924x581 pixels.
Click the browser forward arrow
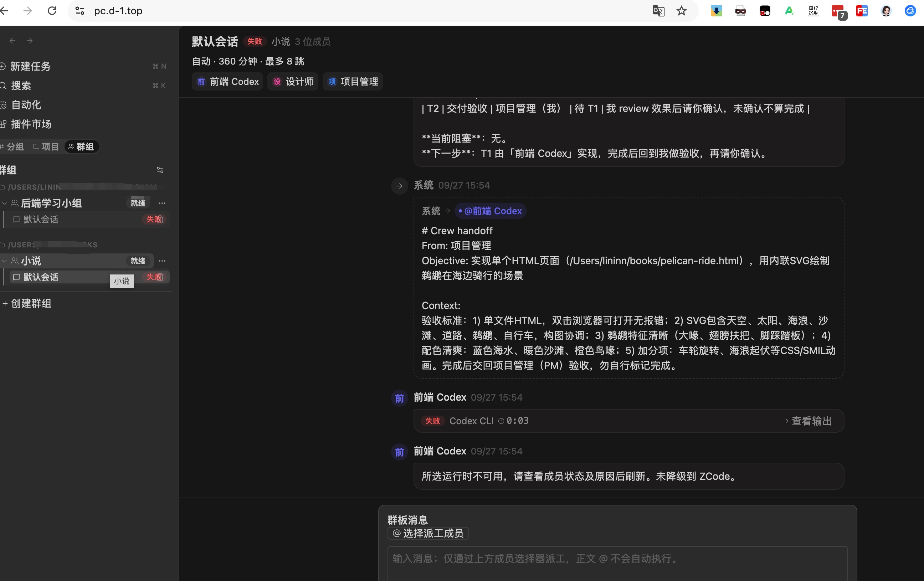(28, 11)
